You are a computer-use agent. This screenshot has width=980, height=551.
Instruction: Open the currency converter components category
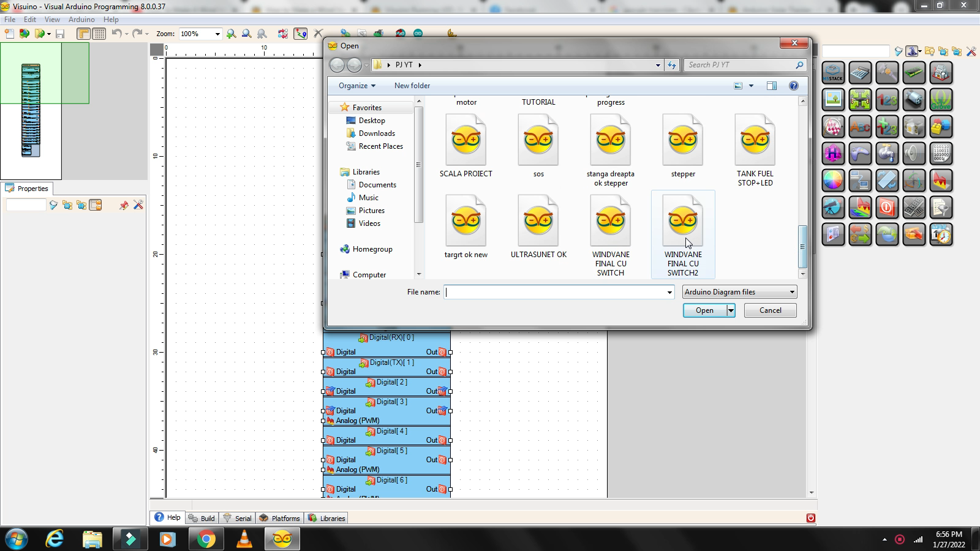860,235
